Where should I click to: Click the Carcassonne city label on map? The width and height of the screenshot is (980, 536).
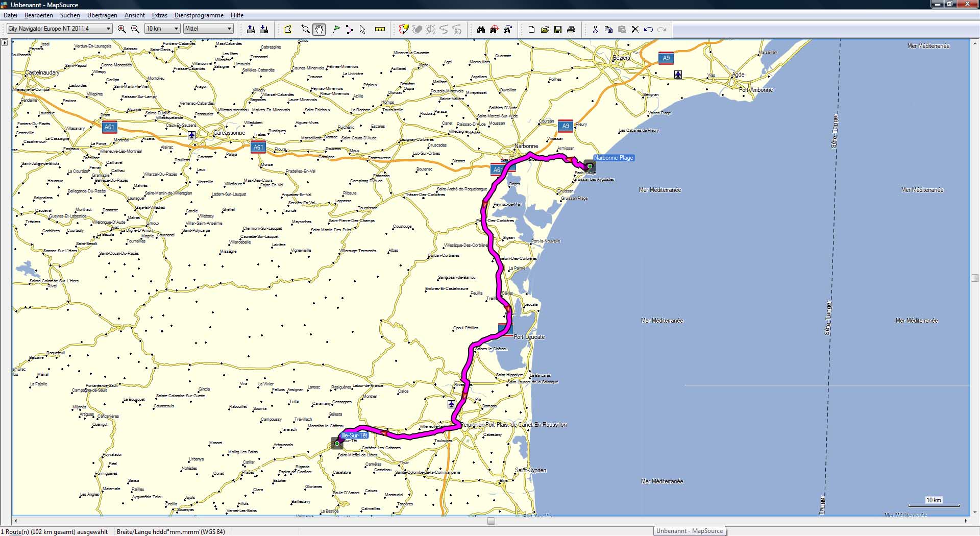coord(229,133)
